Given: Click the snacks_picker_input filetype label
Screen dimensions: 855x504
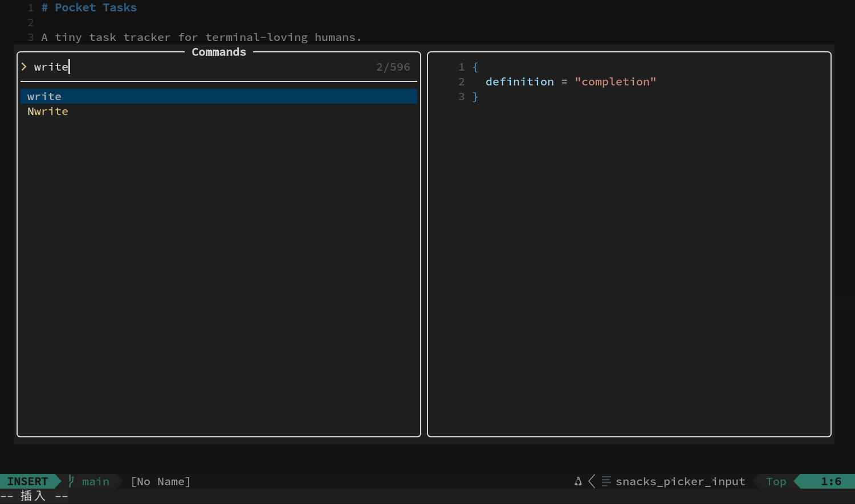Looking at the screenshot, I should (681, 481).
